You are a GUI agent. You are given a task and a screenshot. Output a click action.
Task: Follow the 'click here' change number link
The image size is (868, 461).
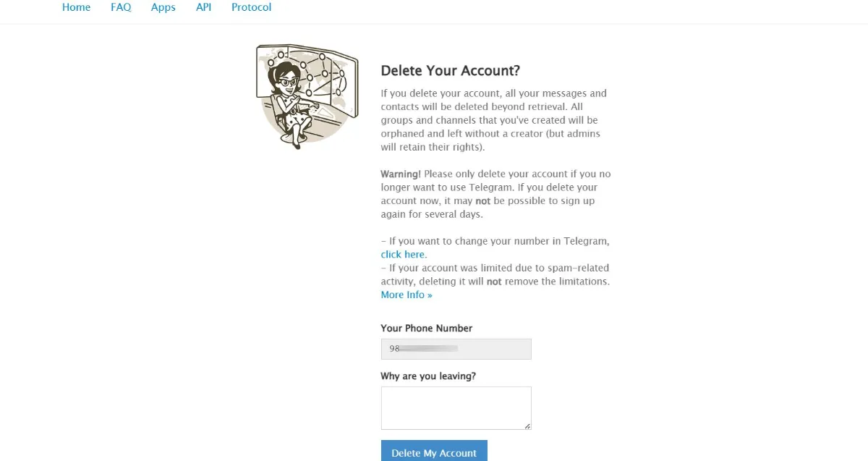(403, 255)
